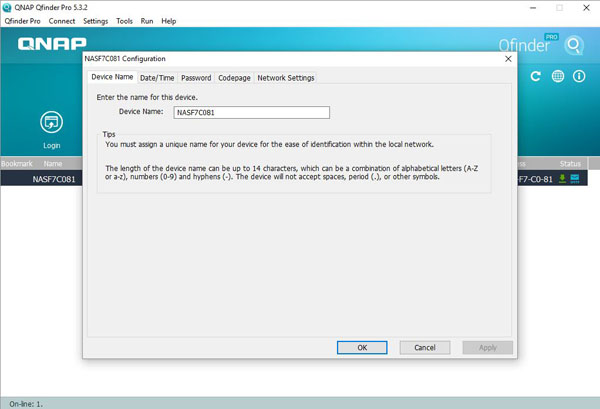
Task: Select the NASF7C081 device row
Action: coord(294,178)
